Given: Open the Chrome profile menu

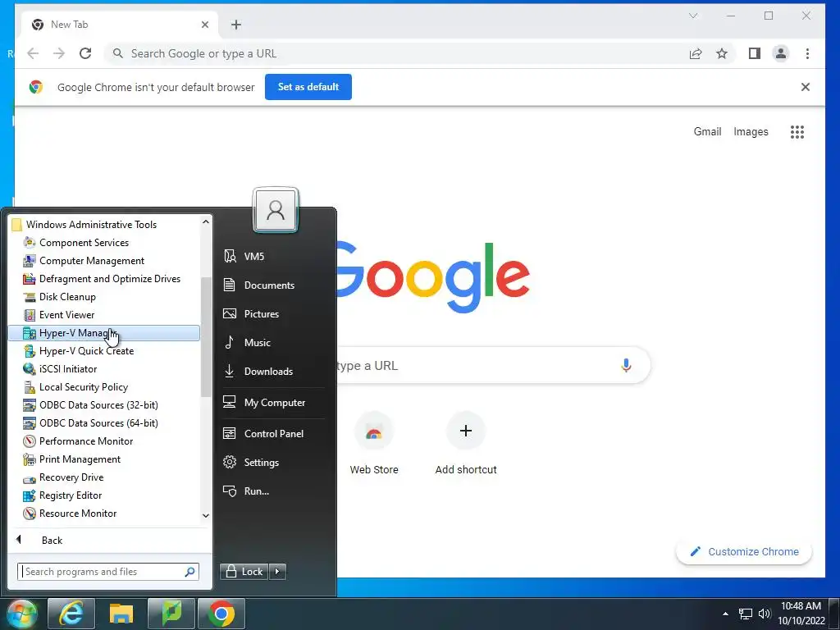Looking at the screenshot, I should (x=781, y=53).
